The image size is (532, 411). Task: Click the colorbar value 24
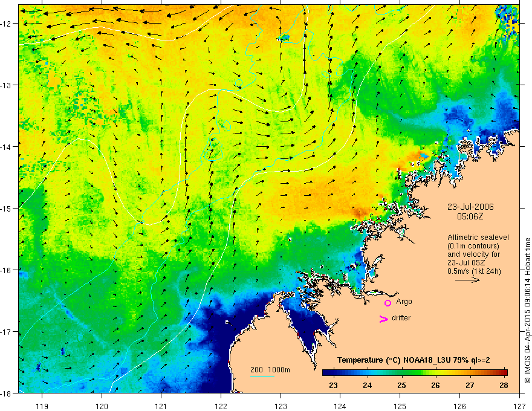coord(367,385)
